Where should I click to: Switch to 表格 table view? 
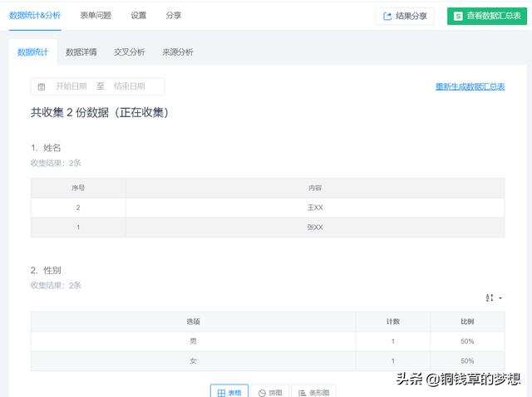point(229,392)
